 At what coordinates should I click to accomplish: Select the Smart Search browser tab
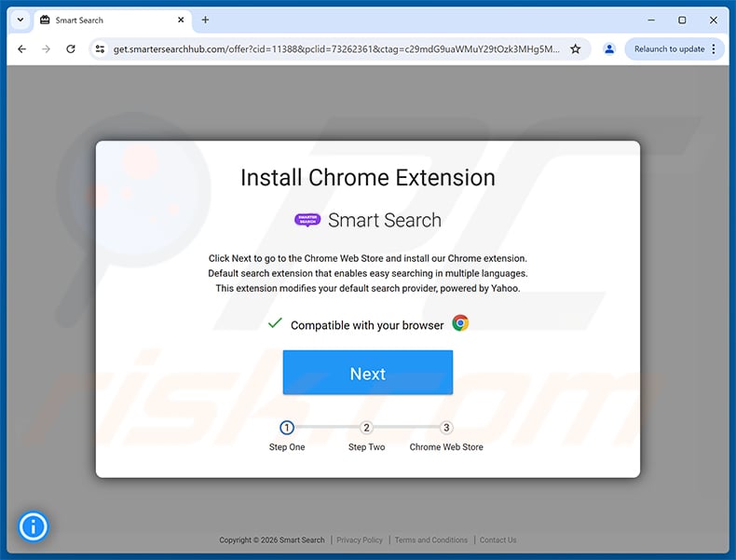pos(113,20)
